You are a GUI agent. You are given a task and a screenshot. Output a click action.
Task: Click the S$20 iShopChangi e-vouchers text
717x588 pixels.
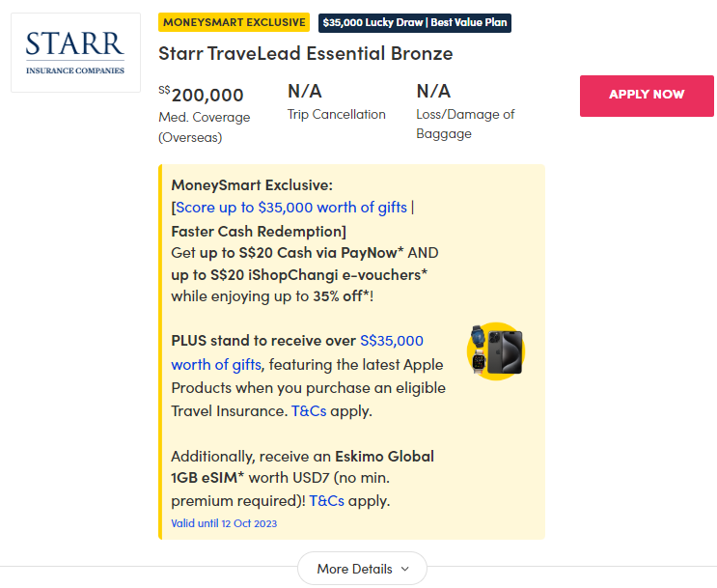(x=299, y=275)
